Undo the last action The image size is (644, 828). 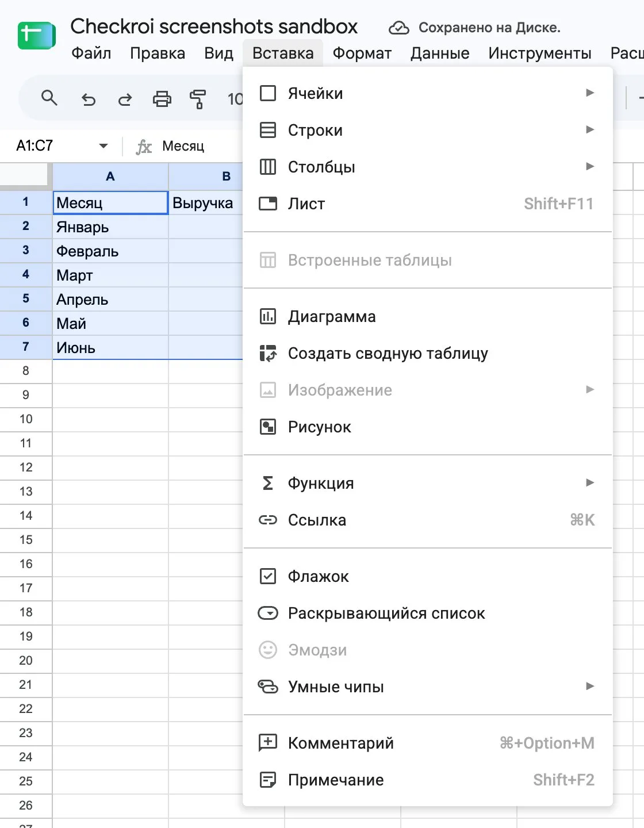pyautogui.click(x=88, y=99)
